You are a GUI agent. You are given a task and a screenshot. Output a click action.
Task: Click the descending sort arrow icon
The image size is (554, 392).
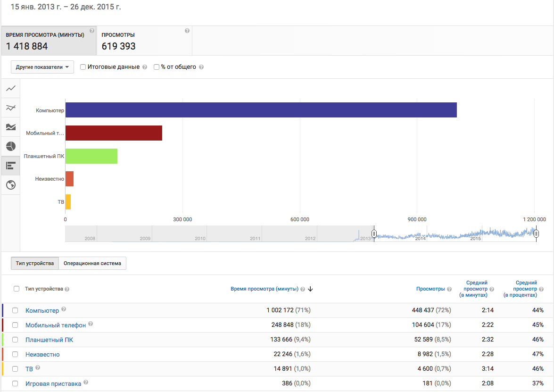[311, 289]
